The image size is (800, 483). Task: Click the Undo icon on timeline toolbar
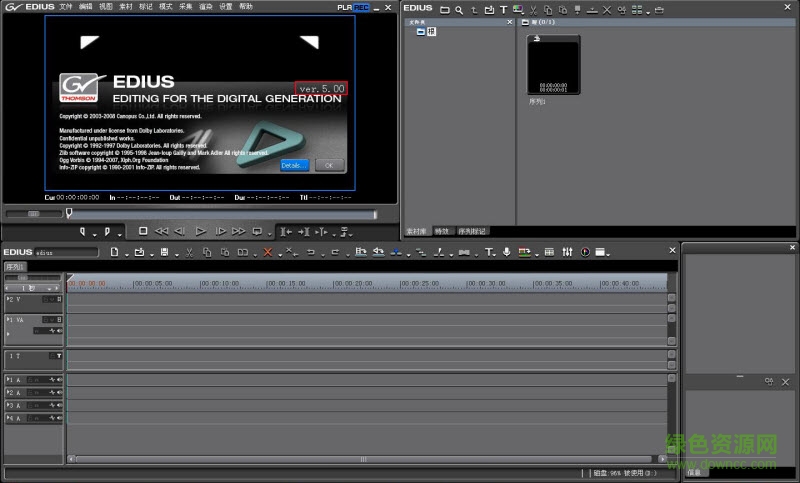pos(311,252)
